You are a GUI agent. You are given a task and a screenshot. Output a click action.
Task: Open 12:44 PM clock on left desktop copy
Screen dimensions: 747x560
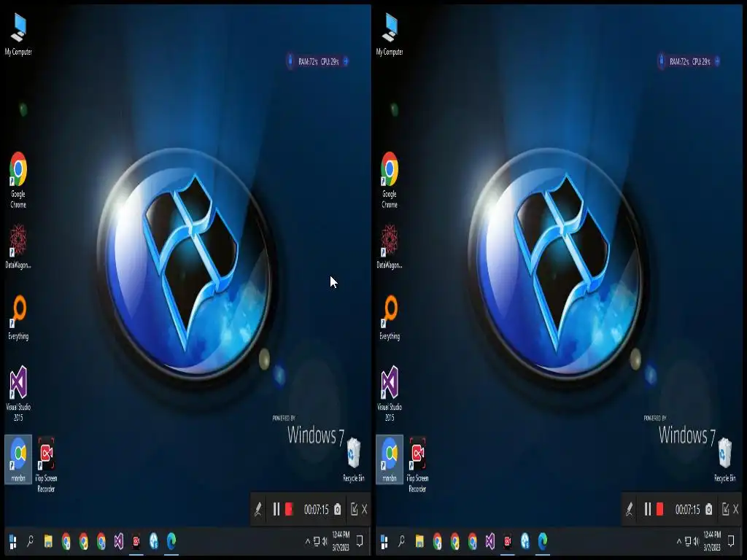pyautogui.click(x=341, y=542)
